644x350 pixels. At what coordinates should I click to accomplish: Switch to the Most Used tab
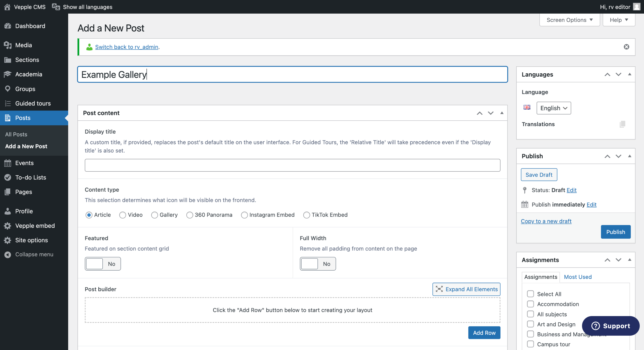tap(578, 277)
